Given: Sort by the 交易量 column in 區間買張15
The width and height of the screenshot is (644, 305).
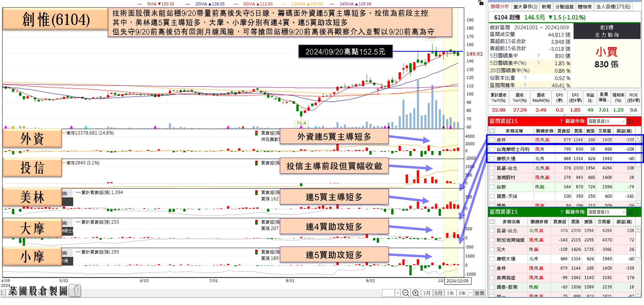Looking at the screenshot, I should [x=604, y=222].
